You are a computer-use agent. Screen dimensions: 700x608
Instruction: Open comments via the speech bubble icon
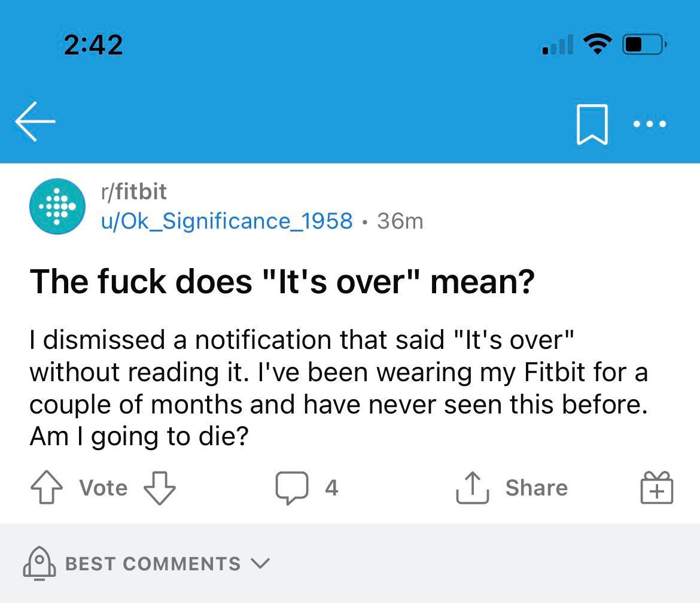tap(292, 488)
